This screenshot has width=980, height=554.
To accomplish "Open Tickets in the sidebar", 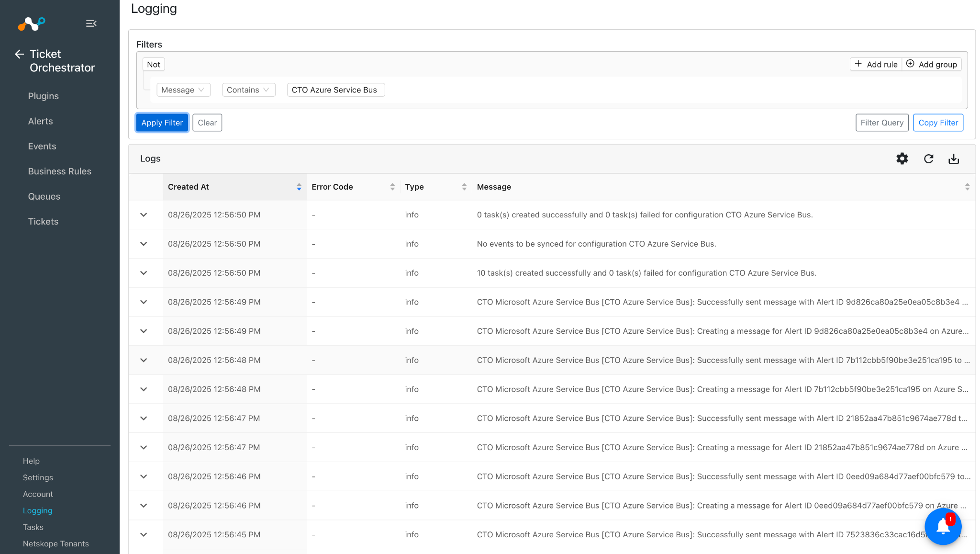I will 43,222.
